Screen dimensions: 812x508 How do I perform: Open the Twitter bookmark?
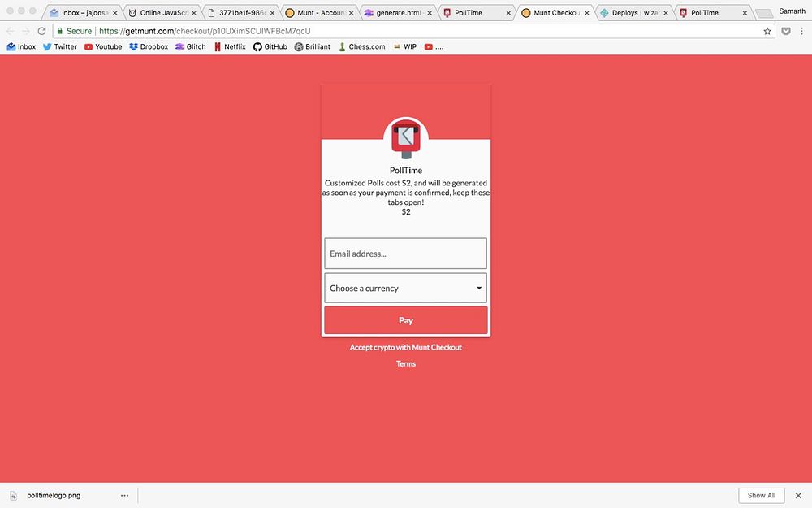coord(59,46)
